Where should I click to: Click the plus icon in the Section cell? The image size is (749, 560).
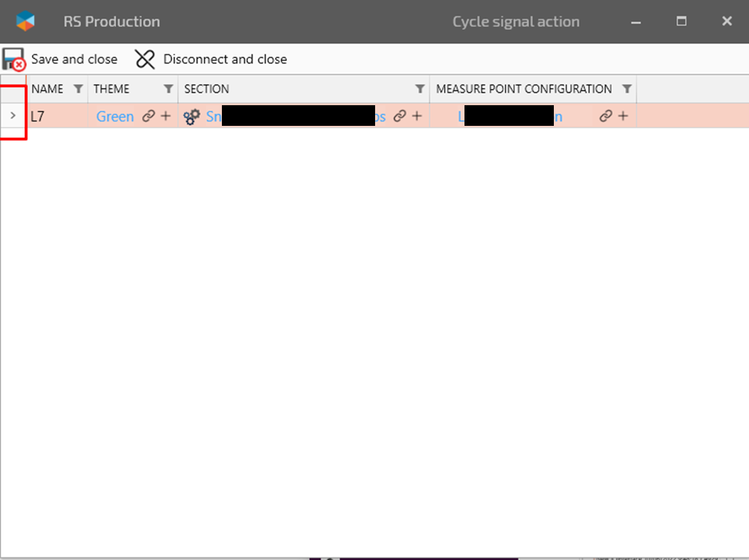coord(416,116)
